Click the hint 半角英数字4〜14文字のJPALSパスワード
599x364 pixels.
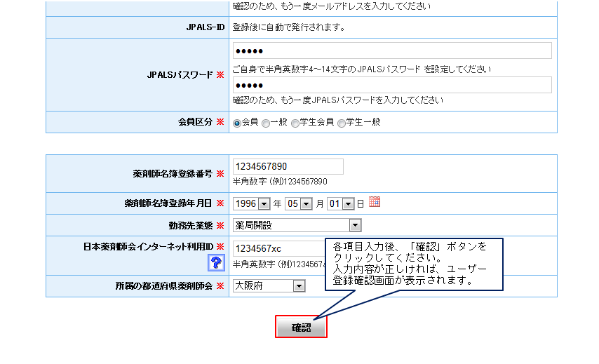click(362, 69)
